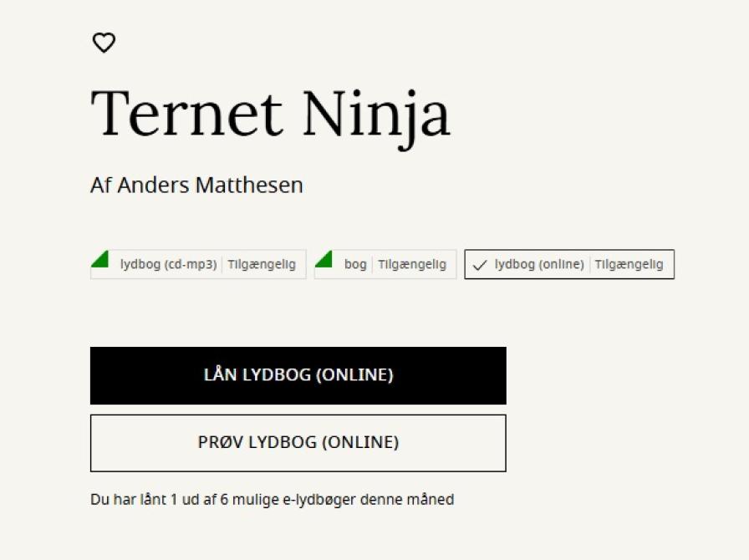Click the surname Matthesen in author line

pyautogui.click(x=249, y=186)
